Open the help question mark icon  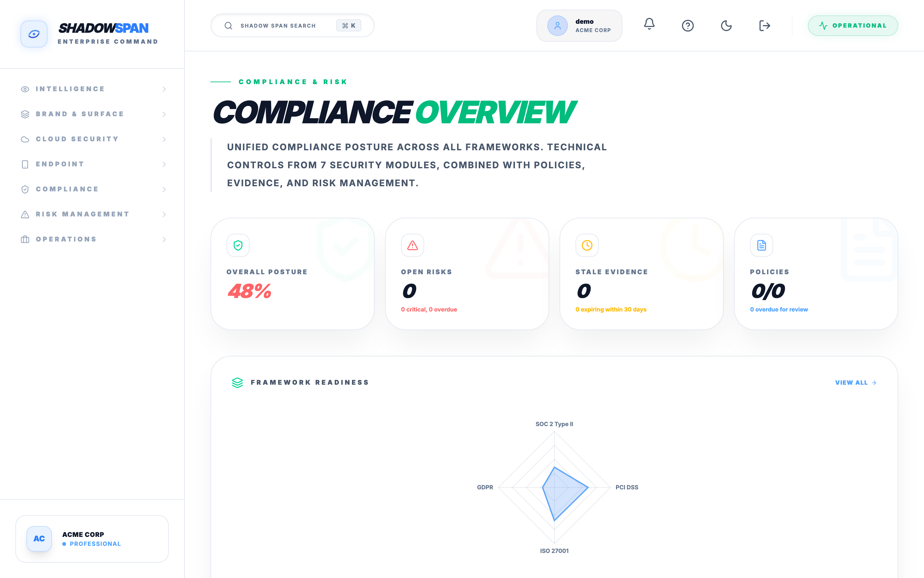tap(688, 26)
